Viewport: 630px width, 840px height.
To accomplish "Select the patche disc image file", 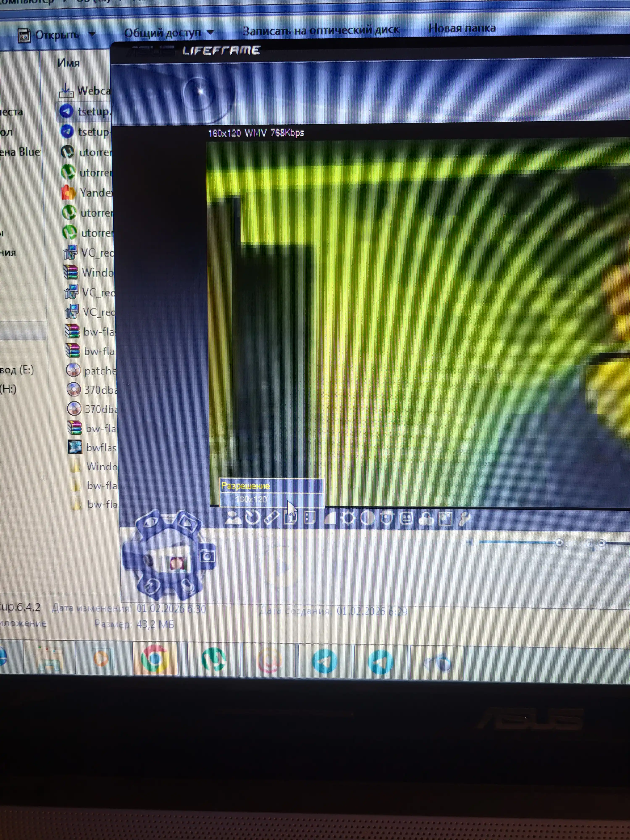I will coord(91,370).
